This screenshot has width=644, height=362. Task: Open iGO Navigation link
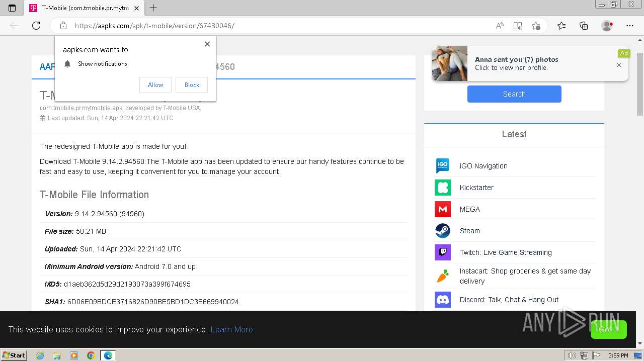[484, 166]
